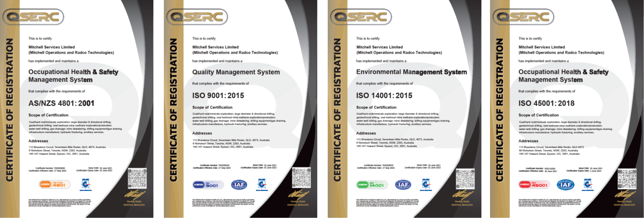
Task: Click the 'AS/NZS 4801:2001' standard text
Action: click(61, 103)
